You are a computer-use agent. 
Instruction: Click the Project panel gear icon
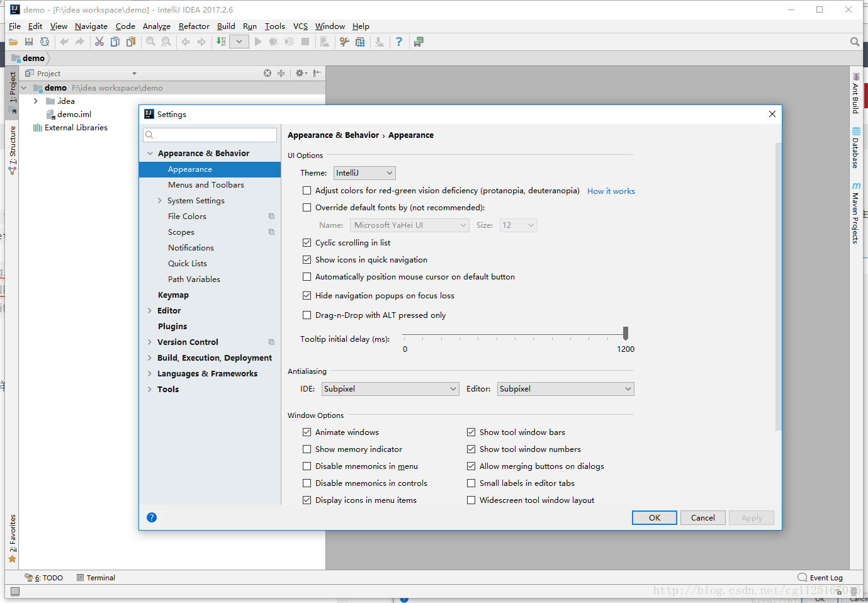pyautogui.click(x=301, y=73)
